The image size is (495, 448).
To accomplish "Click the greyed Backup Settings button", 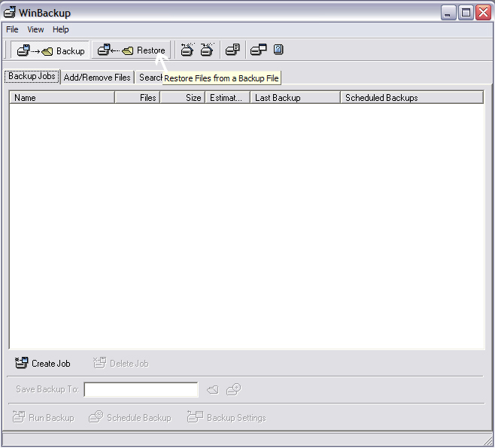I will 226,417.
